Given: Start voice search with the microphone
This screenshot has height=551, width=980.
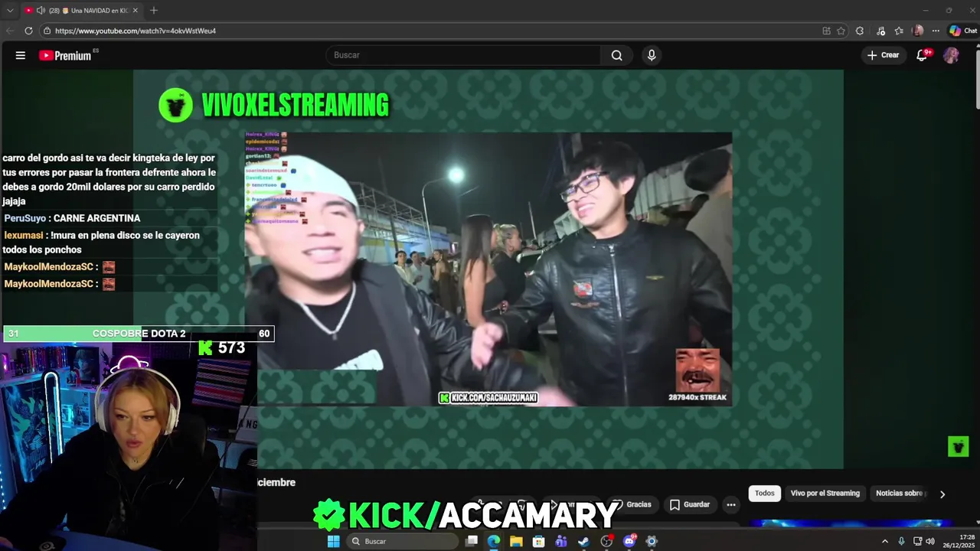Looking at the screenshot, I should tap(652, 55).
